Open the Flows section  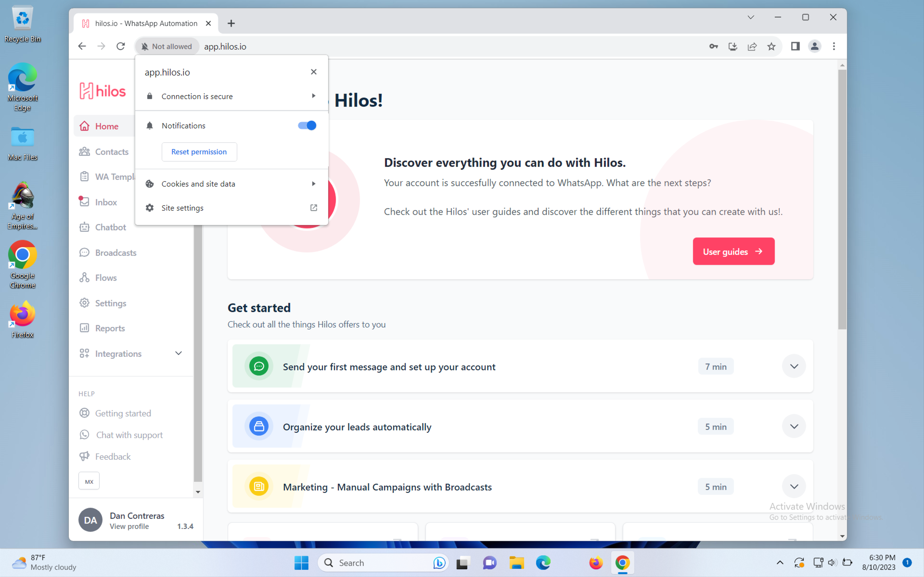[x=106, y=277]
